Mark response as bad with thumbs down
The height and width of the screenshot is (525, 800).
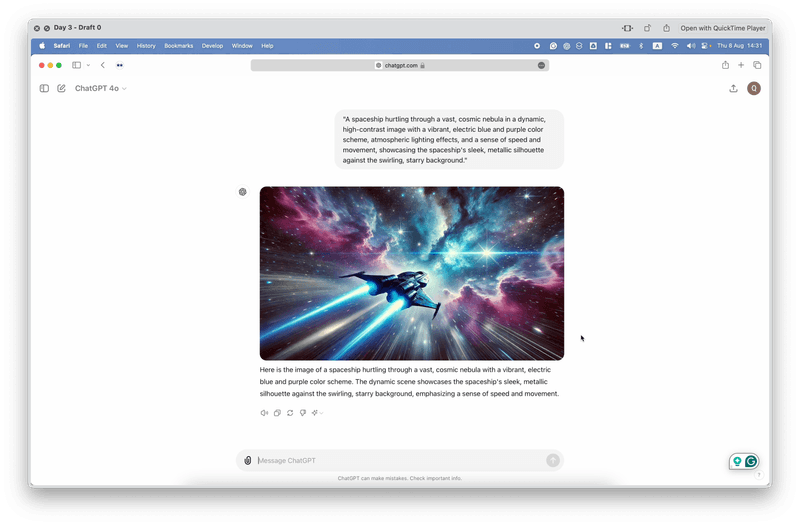pyautogui.click(x=303, y=413)
